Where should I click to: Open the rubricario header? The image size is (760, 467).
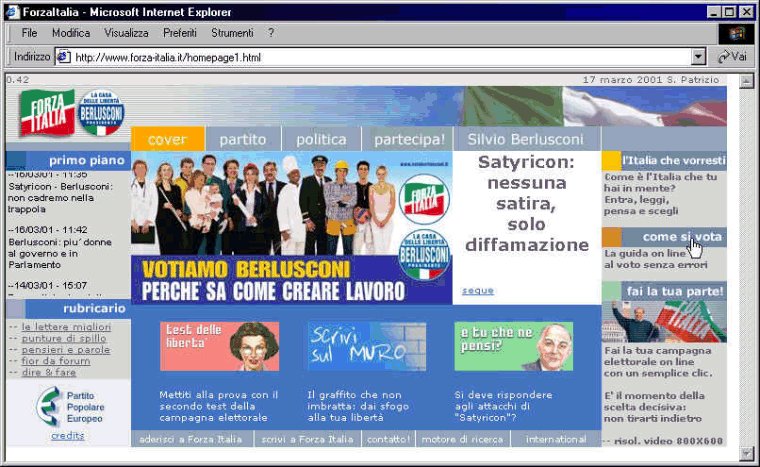tap(68, 308)
